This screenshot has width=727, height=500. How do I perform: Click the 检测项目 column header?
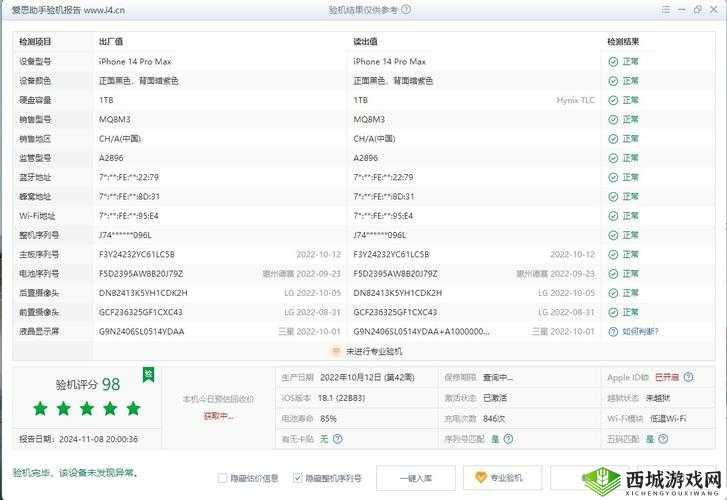click(x=35, y=42)
